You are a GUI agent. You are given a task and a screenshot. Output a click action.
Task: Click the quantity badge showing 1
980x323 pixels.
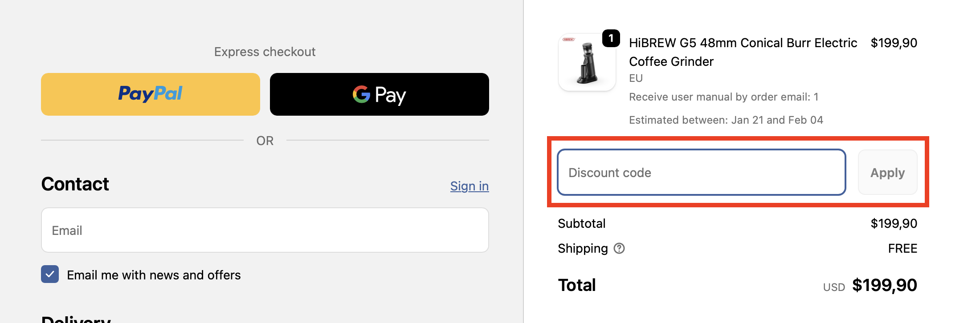611,38
